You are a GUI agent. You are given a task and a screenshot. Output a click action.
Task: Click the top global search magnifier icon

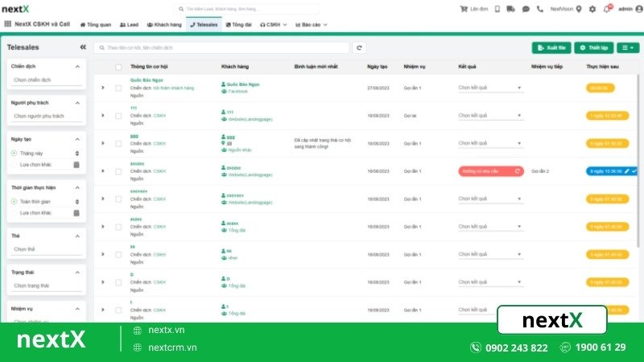181,9
